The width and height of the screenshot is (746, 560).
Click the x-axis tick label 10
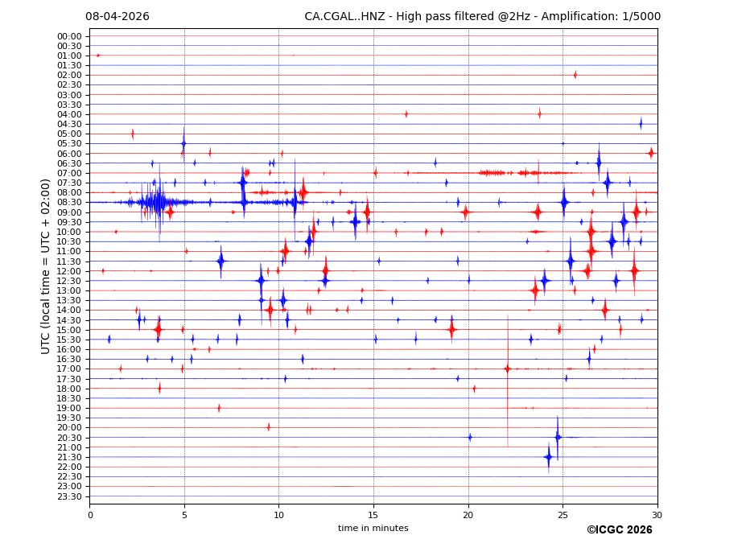tap(278, 515)
